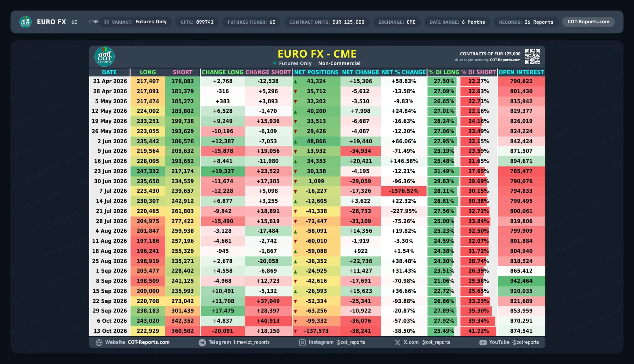
Task: Click the EXCHANGE CME pill
Action: (397, 22)
